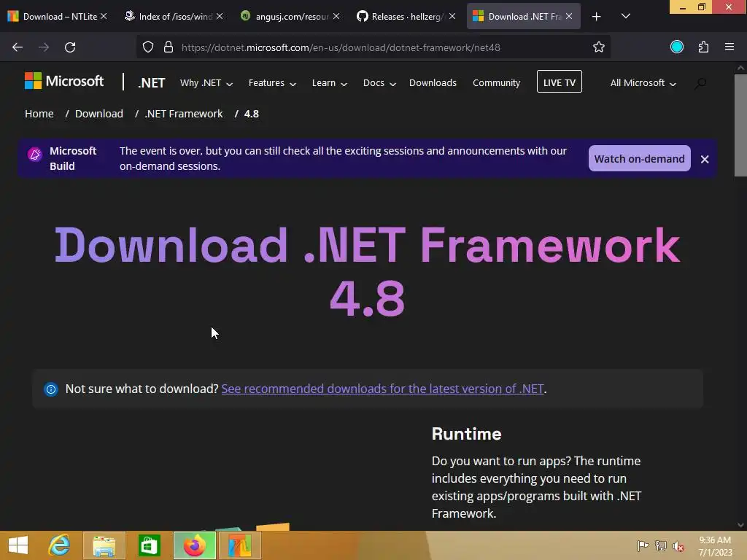Close the Download – NTLite tab
The image size is (747, 560).
tap(104, 16)
